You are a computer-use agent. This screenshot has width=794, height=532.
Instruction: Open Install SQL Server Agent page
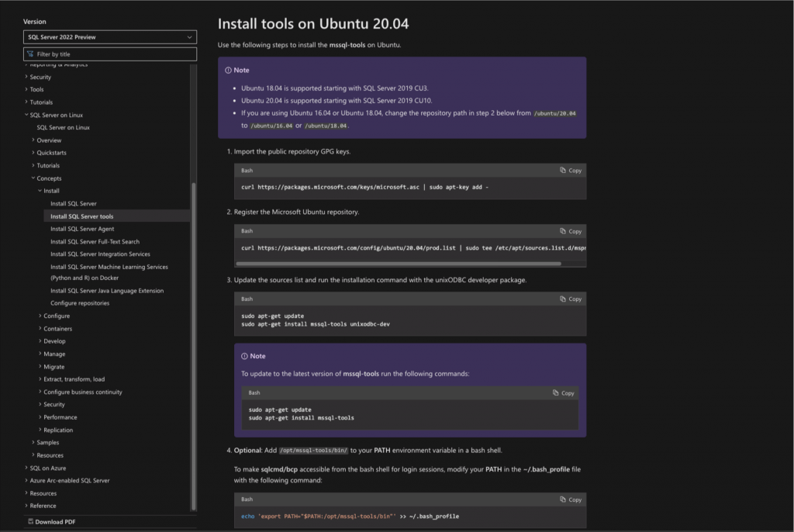pyautogui.click(x=82, y=229)
